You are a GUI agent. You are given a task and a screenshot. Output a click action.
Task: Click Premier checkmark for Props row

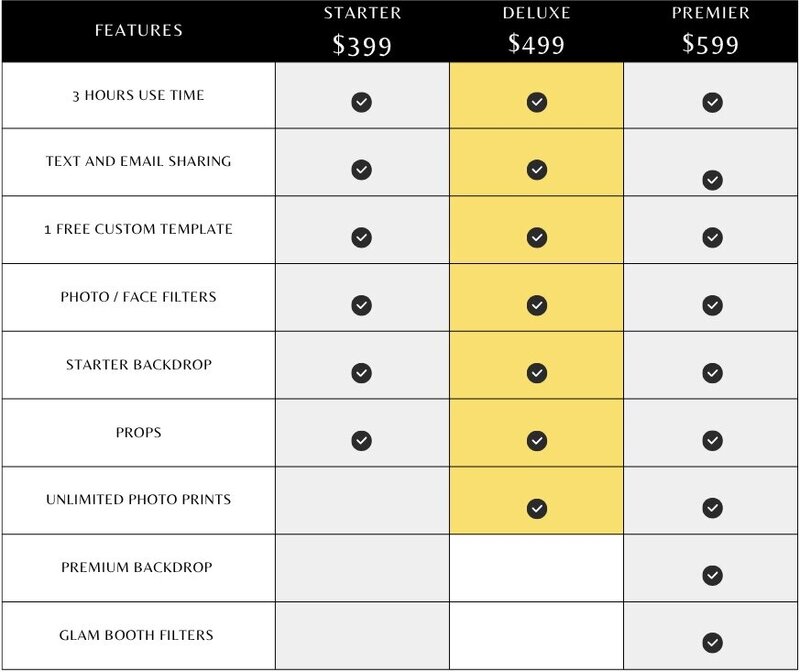coord(712,440)
